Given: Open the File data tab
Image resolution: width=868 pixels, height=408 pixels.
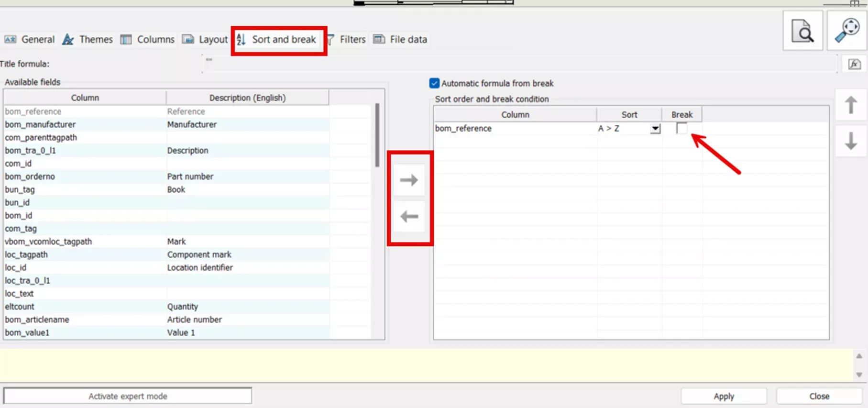Looking at the screenshot, I should click(400, 39).
